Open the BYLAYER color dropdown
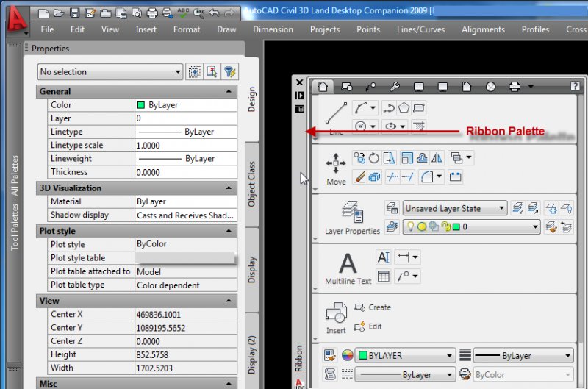This screenshot has width=588, height=389. (405, 355)
